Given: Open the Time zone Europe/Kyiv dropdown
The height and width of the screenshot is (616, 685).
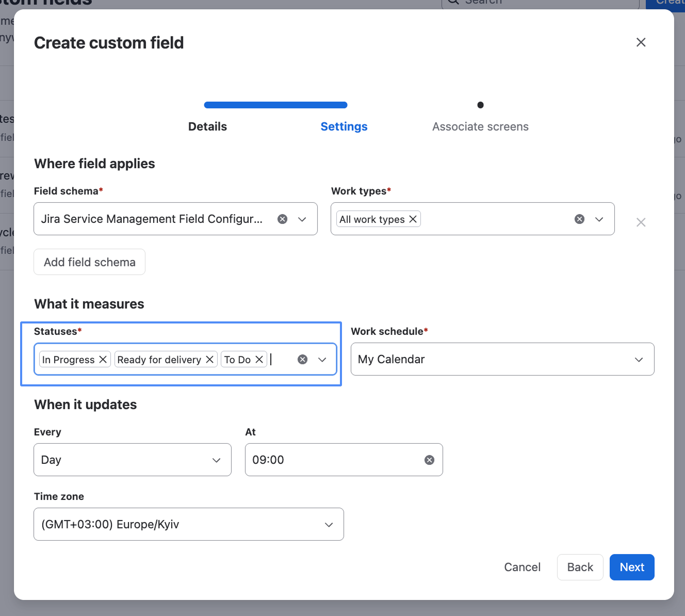Looking at the screenshot, I should (189, 524).
